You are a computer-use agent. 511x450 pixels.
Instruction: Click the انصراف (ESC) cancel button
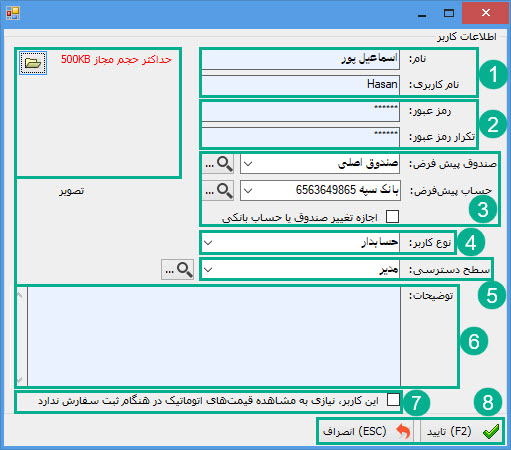(x=366, y=431)
